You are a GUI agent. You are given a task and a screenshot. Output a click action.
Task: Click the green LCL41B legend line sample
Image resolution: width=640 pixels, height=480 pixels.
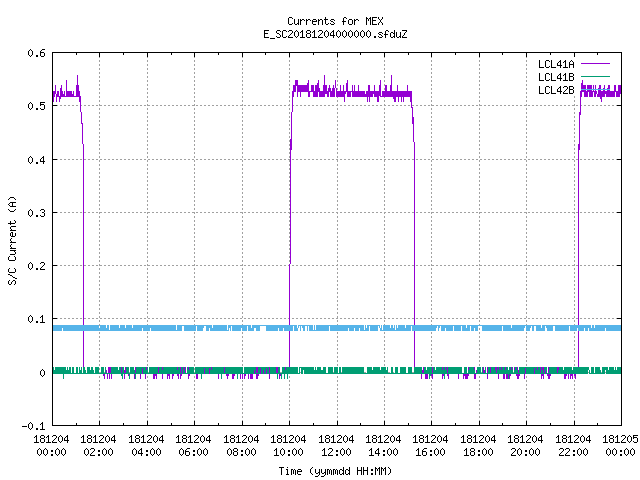[x=595, y=76]
